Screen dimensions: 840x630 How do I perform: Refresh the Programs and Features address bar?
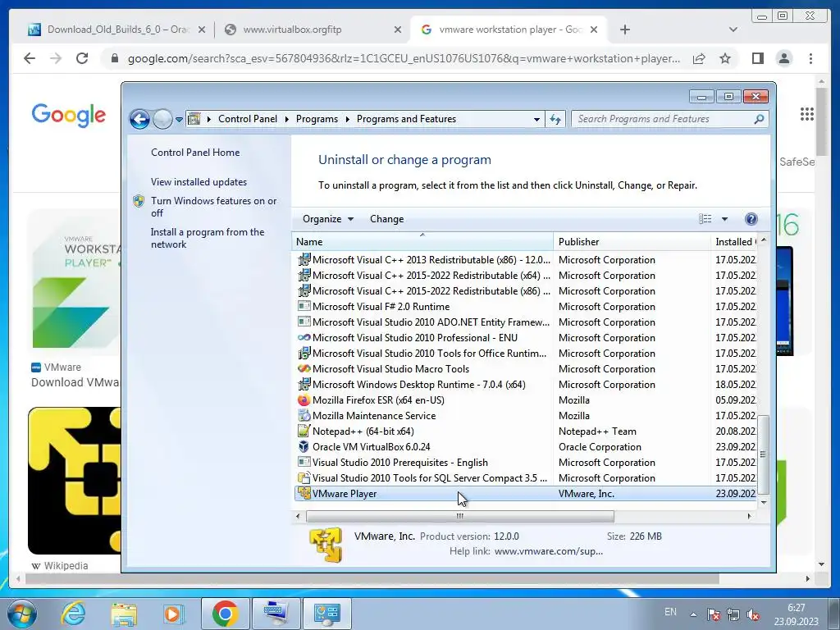tap(555, 119)
